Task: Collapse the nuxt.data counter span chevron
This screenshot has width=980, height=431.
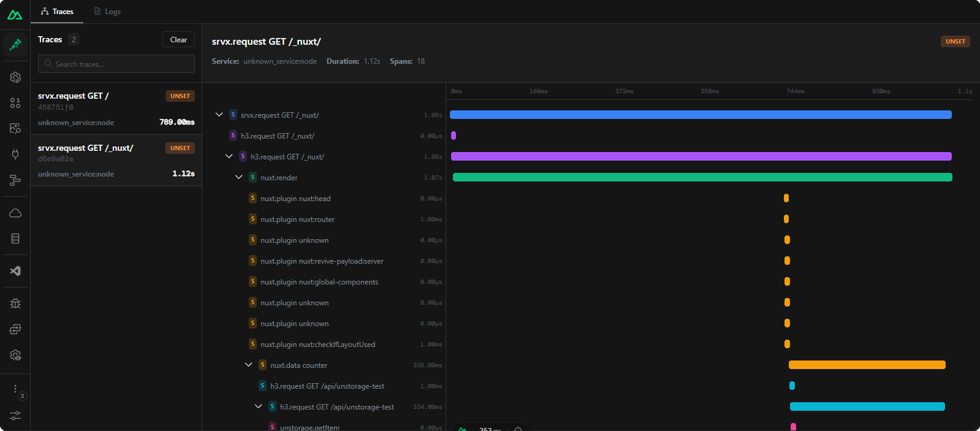Action: pyautogui.click(x=248, y=365)
